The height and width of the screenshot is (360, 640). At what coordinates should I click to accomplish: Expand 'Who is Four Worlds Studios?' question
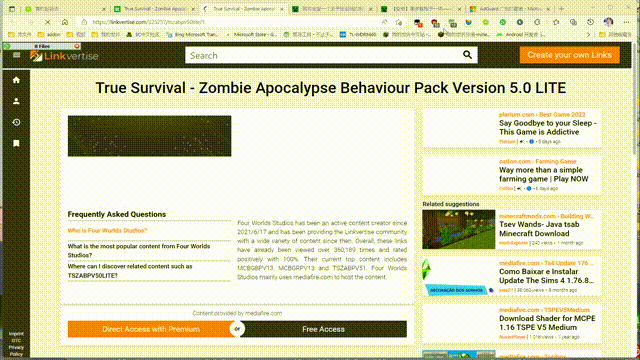[x=107, y=231]
